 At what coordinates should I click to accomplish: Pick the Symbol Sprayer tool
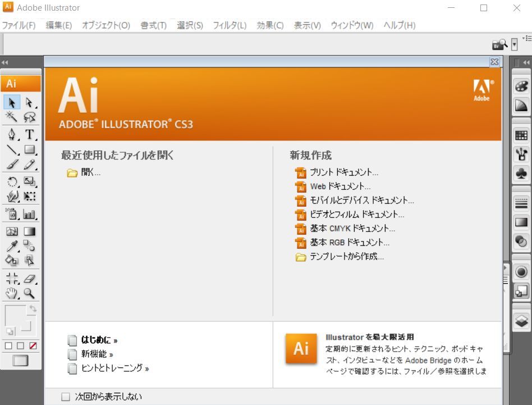tap(12, 214)
